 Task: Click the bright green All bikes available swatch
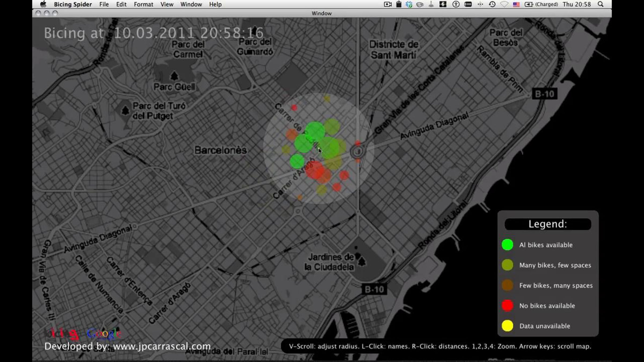pos(507,245)
